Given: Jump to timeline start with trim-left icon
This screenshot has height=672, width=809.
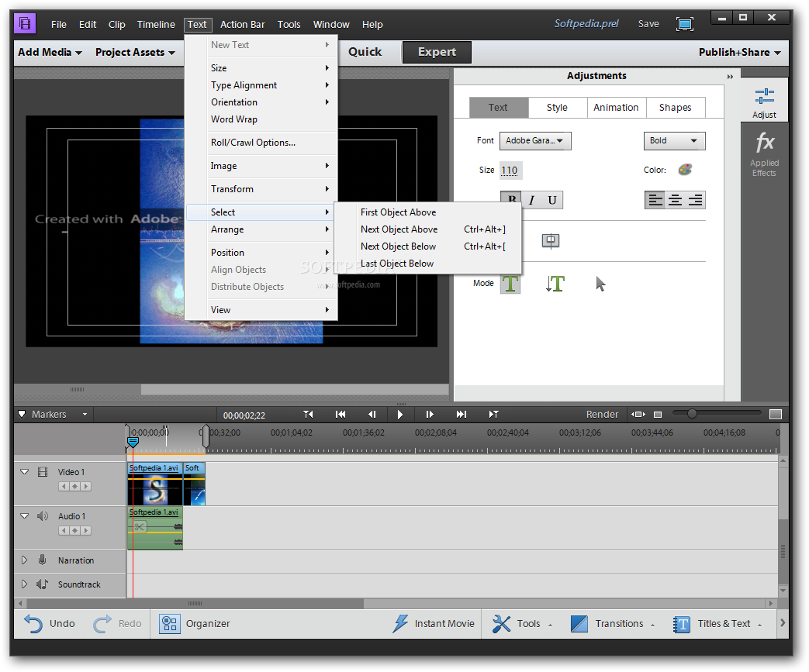Looking at the screenshot, I should point(308,414).
